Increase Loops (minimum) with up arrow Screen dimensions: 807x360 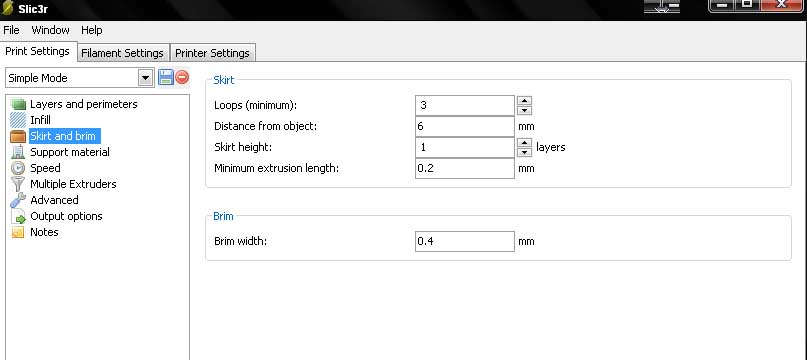pyautogui.click(x=524, y=100)
